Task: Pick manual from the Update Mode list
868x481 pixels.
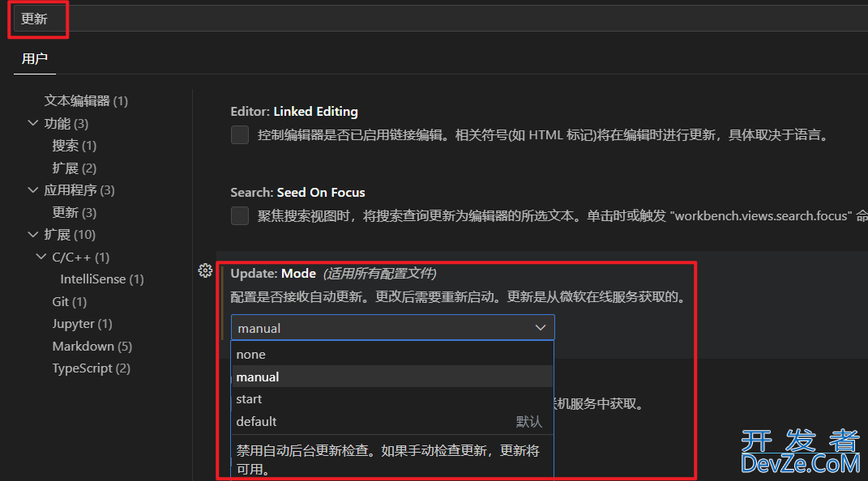Action: coord(392,377)
